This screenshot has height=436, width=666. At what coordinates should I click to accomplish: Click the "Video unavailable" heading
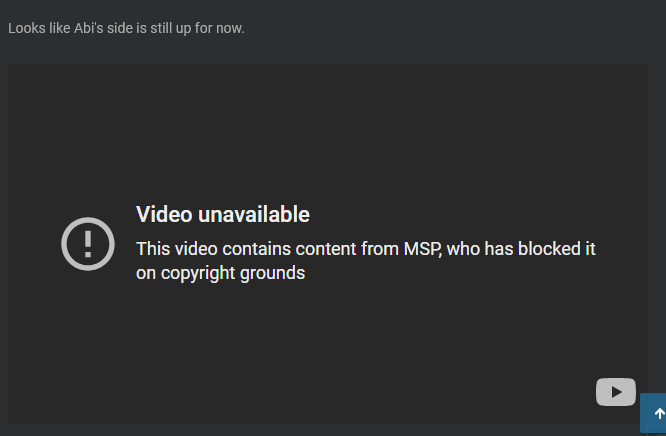point(223,214)
